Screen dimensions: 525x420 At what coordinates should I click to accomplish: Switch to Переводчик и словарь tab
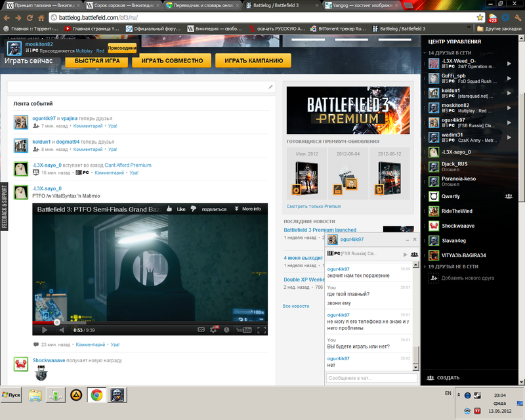pos(203,5)
